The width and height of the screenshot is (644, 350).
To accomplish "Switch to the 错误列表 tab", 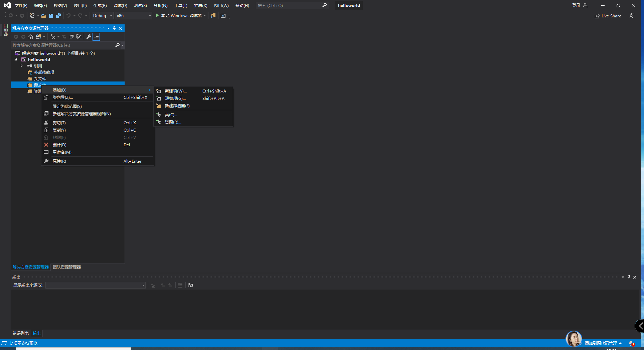I will point(21,333).
